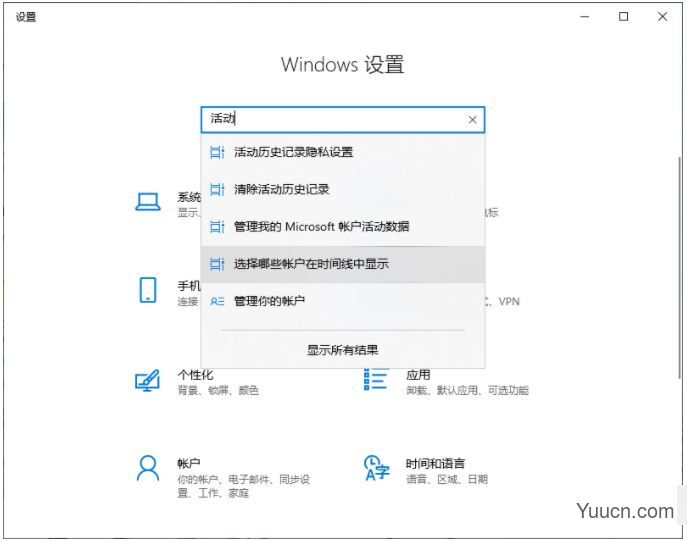Click 显示所有结果 link
This screenshot has height=541, width=687.
coord(342,350)
